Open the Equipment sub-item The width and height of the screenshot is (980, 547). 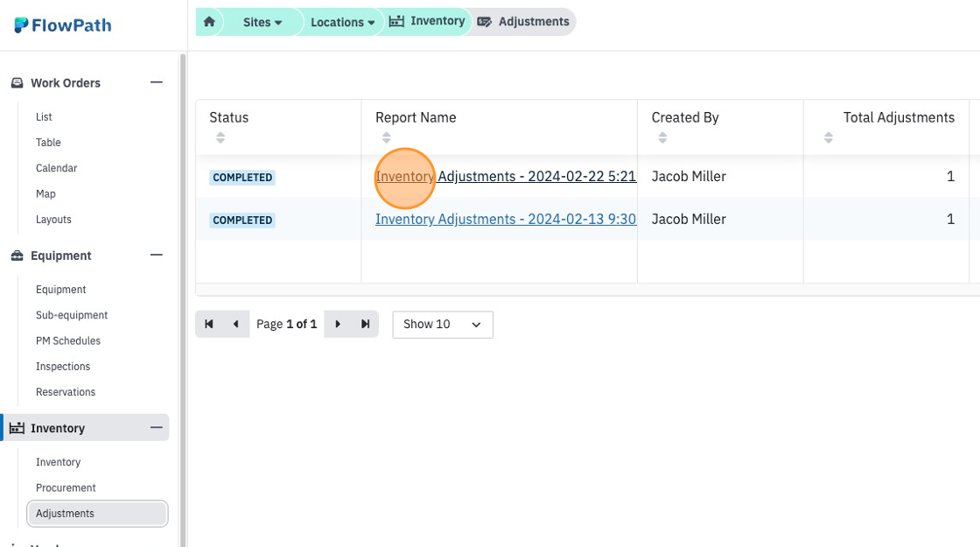[60, 290]
